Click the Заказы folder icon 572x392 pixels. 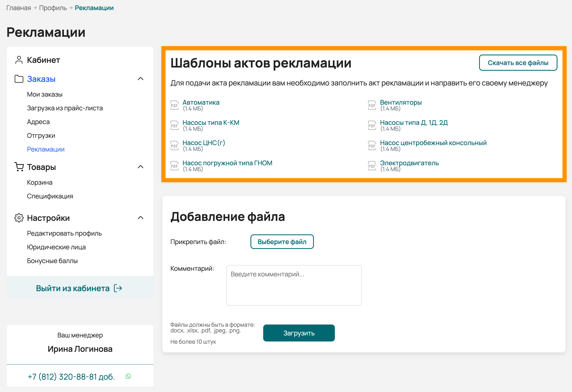[19, 79]
